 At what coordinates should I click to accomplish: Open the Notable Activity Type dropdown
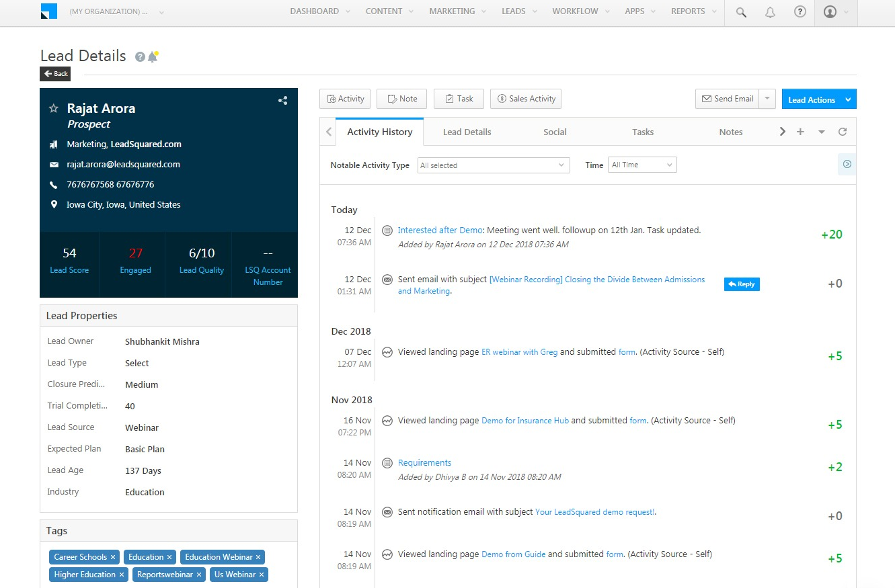(494, 165)
